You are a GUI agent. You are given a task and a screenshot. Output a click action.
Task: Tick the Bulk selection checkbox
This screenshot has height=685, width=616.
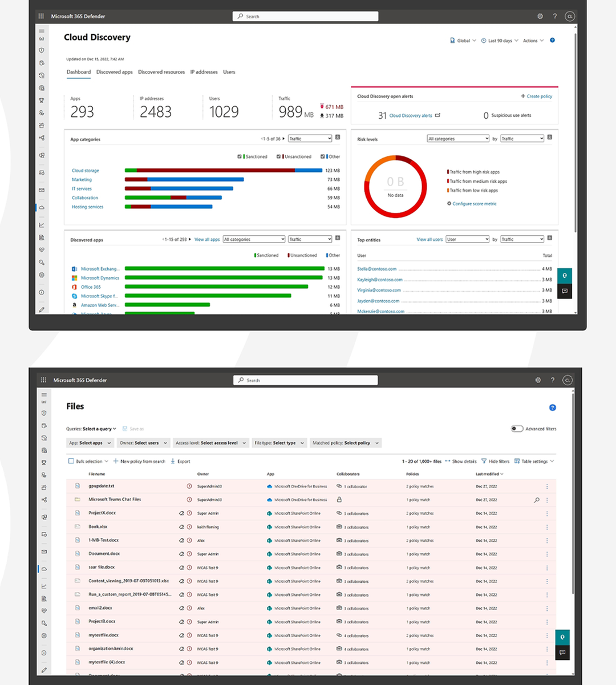click(71, 461)
